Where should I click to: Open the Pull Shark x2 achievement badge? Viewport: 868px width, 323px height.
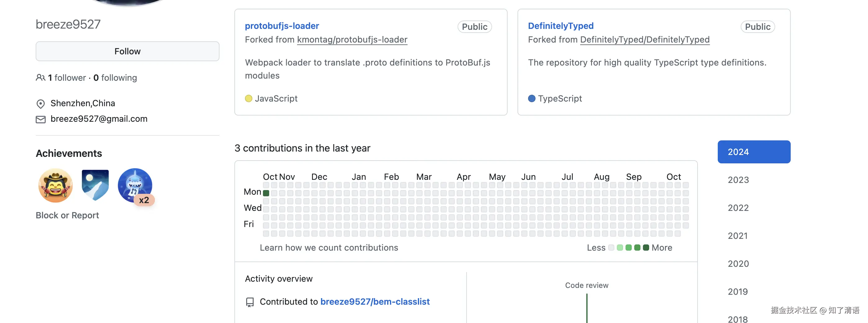[x=135, y=185]
